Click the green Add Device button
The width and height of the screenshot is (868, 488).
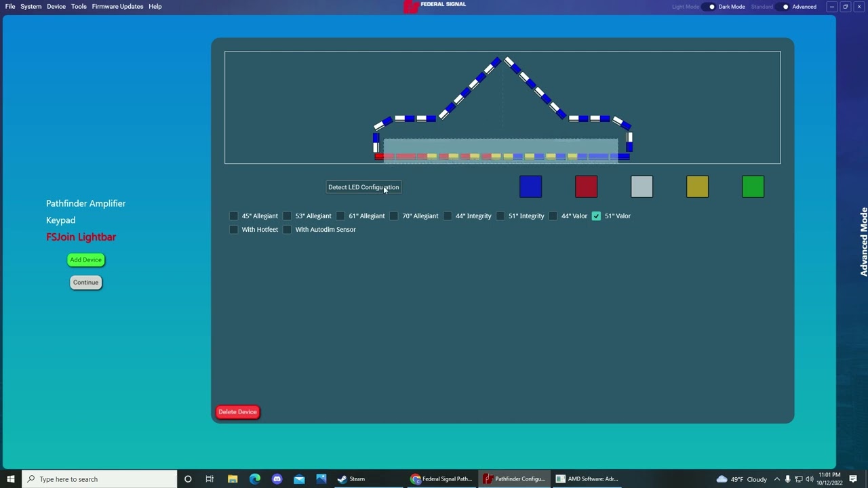85,260
